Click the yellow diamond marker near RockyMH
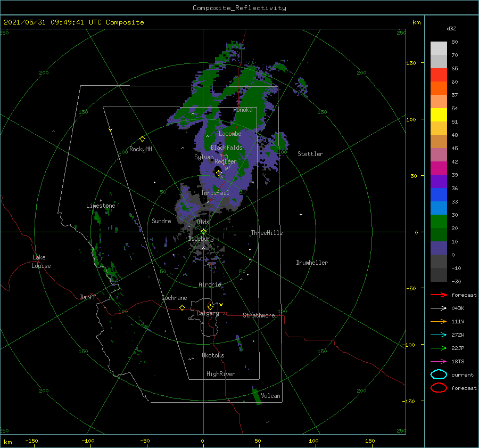This screenshot has height=448, width=479. 142,139
